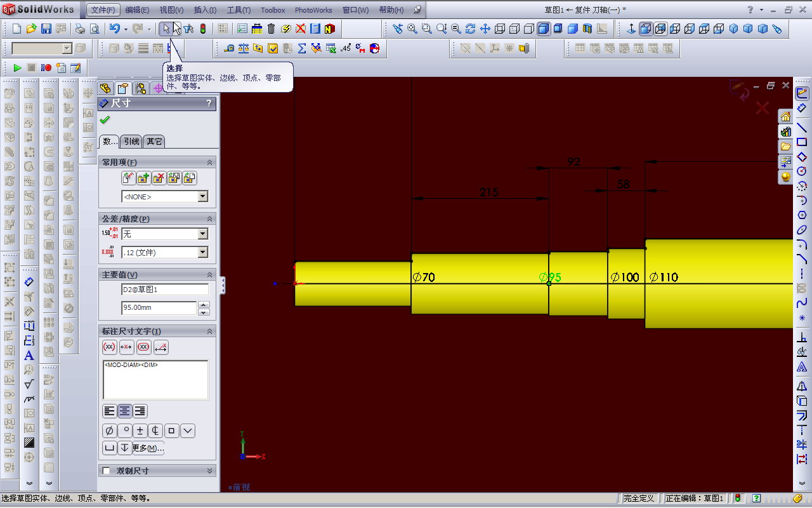Collapse the 主要值 section
The image size is (812, 508).
(x=209, y=275)
